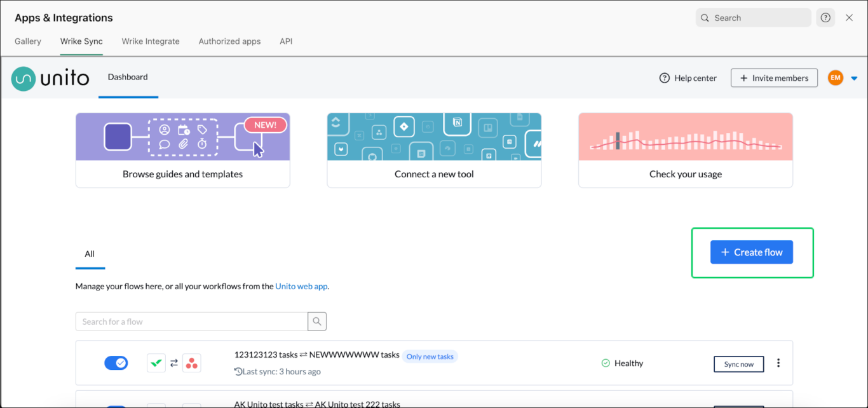
Task: Click the EM account avatar
Action: pos(835,78)
